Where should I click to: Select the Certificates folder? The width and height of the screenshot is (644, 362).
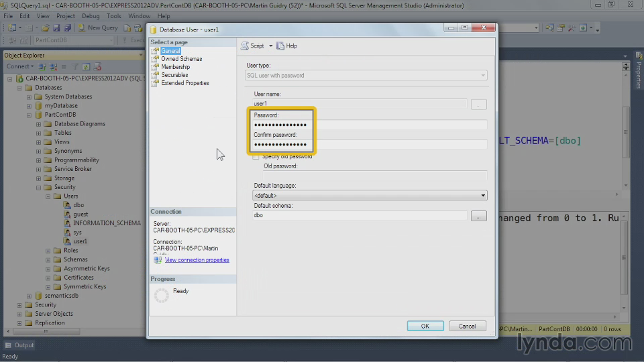coord(79,278)
